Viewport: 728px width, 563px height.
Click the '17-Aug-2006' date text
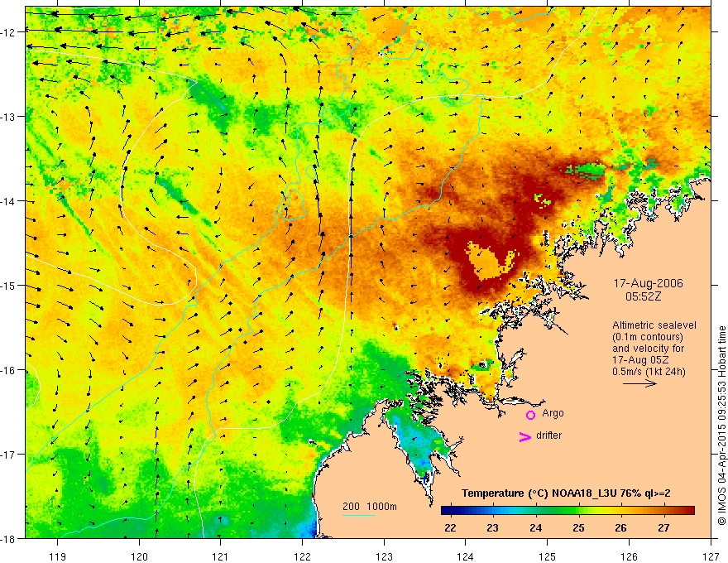tap(648, 283)
